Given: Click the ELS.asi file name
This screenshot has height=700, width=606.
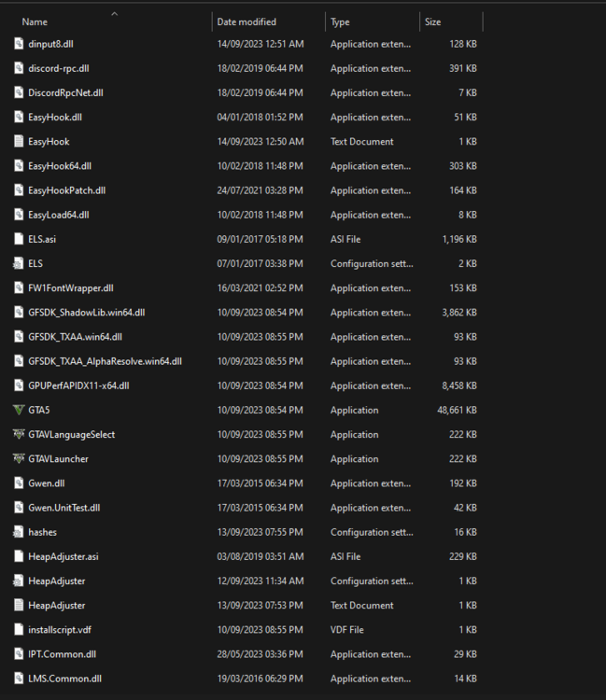Looking at the screenshot, I should pyautogui.click(x=42, y=239).
